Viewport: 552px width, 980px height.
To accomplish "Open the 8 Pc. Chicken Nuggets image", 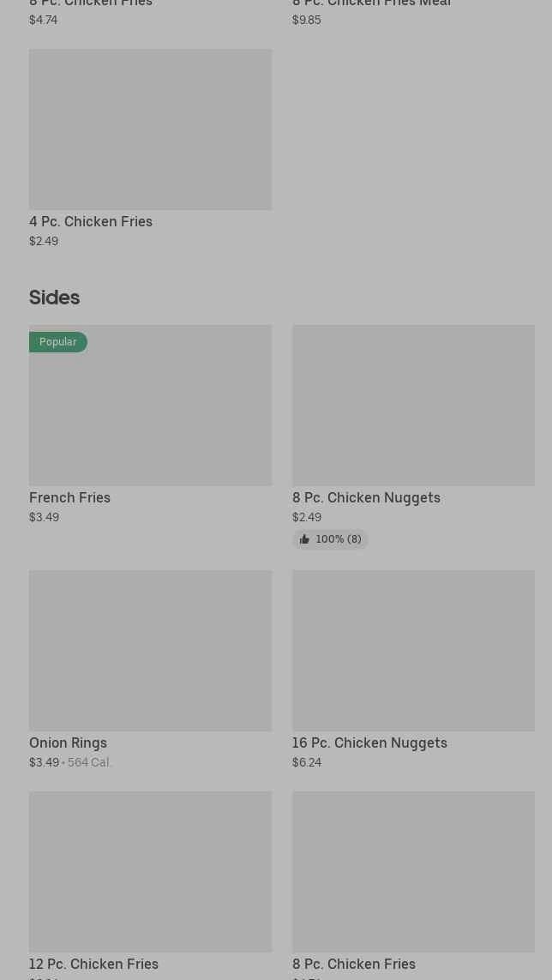I will pyautogui.click(x=414, y=405).
